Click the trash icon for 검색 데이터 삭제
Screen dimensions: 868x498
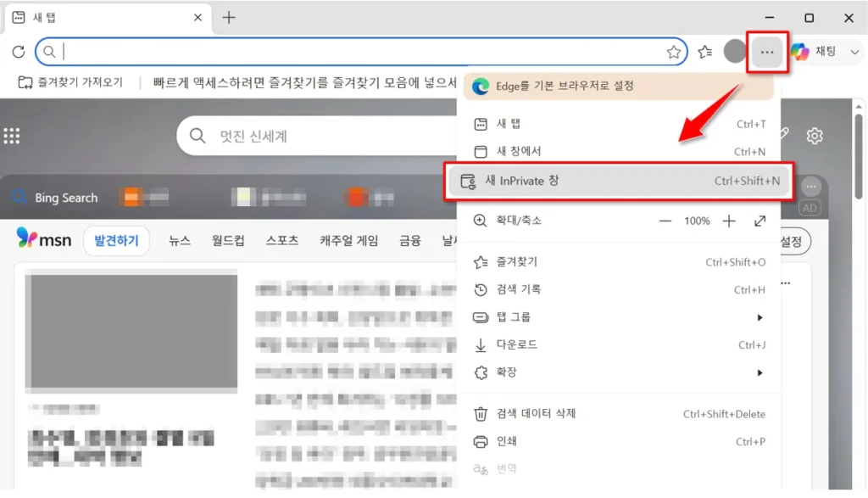click(x=481, y=414)
